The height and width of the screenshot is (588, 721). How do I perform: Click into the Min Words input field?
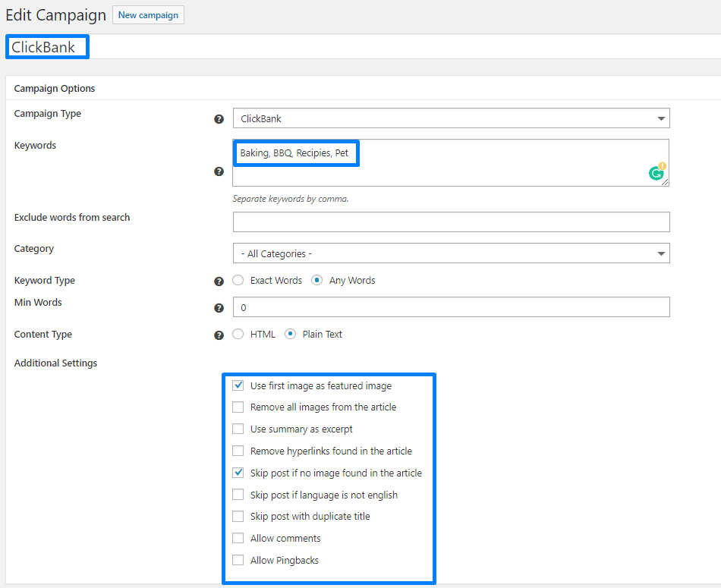click(x=451, y=307)
